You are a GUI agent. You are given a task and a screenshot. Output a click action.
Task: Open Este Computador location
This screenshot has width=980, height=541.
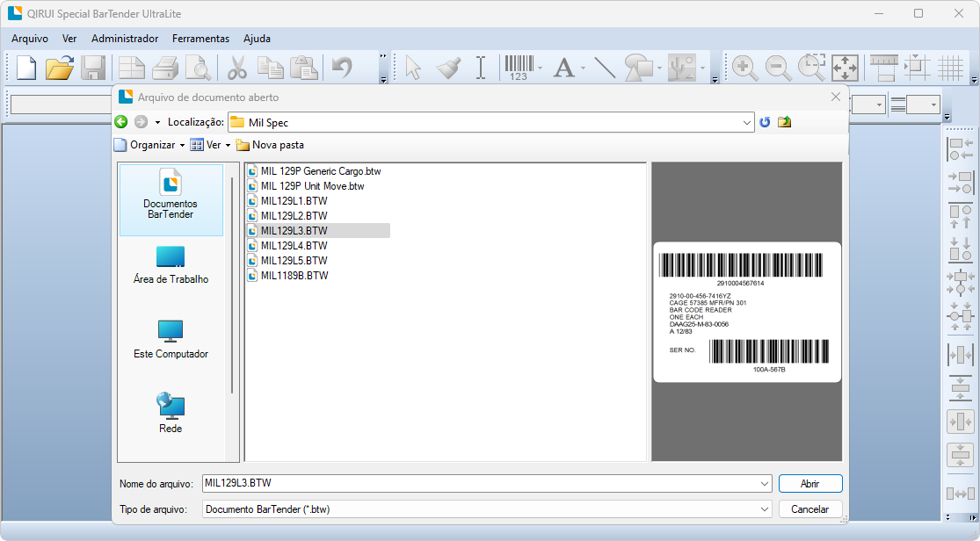point(171,341)
